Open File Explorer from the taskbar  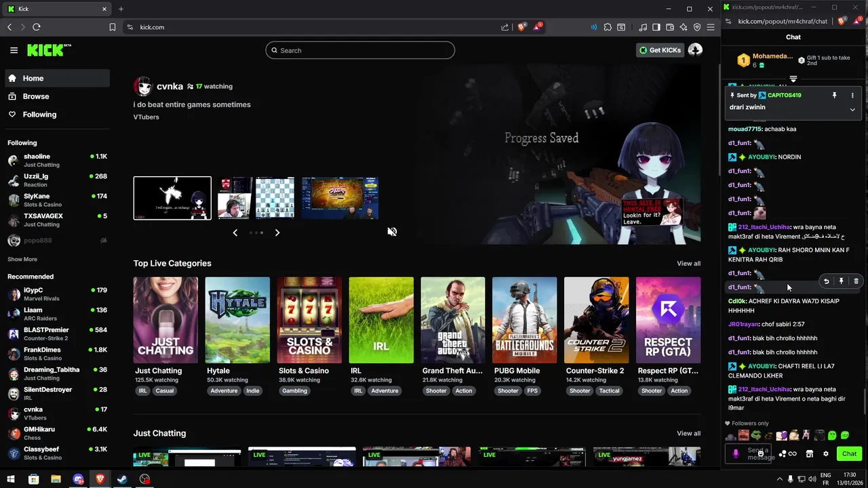pyautogui.click(x=56, y=479)
